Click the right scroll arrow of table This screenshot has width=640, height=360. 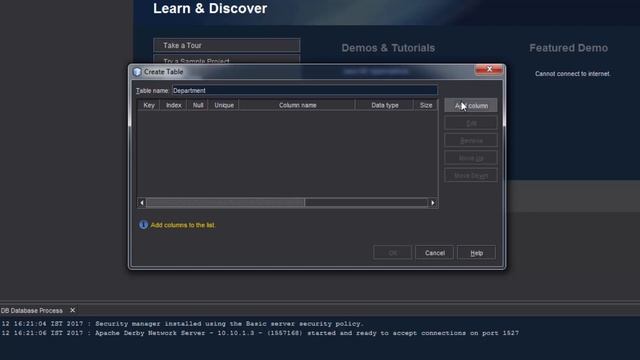point(433,203)
